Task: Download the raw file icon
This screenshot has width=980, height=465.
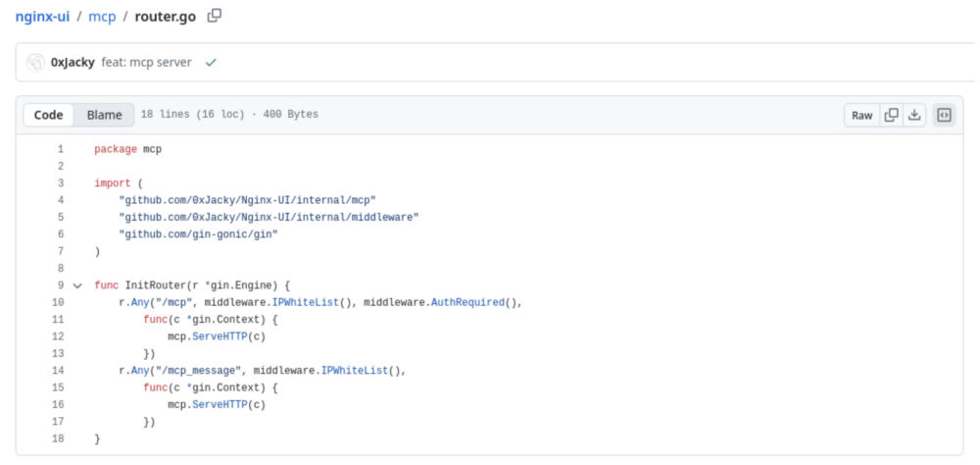Action: [914, 115]
